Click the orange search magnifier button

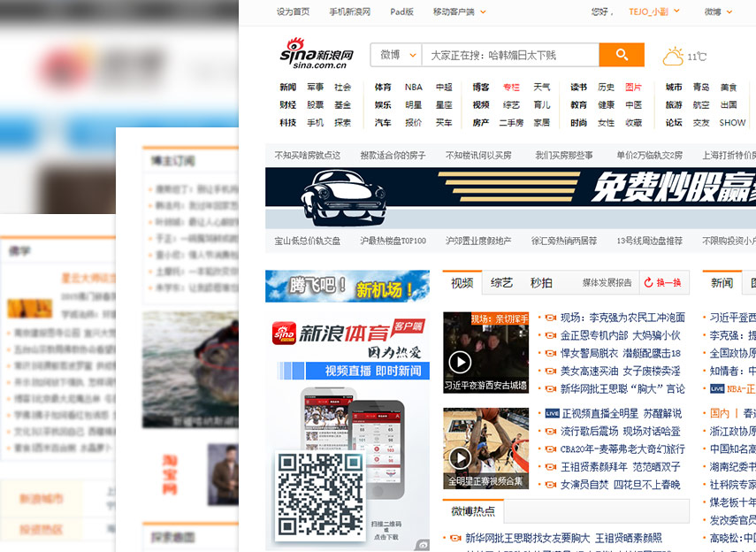point(622,55)
